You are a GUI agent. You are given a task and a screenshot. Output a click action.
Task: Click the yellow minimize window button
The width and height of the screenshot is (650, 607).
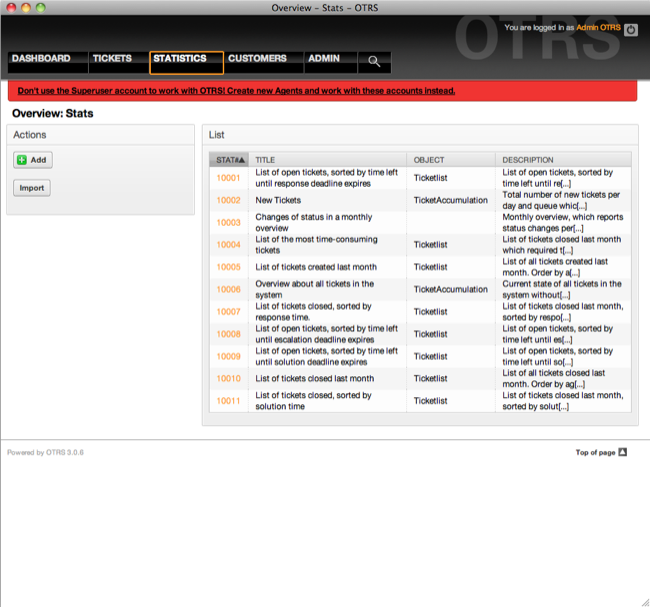[26, 7]
